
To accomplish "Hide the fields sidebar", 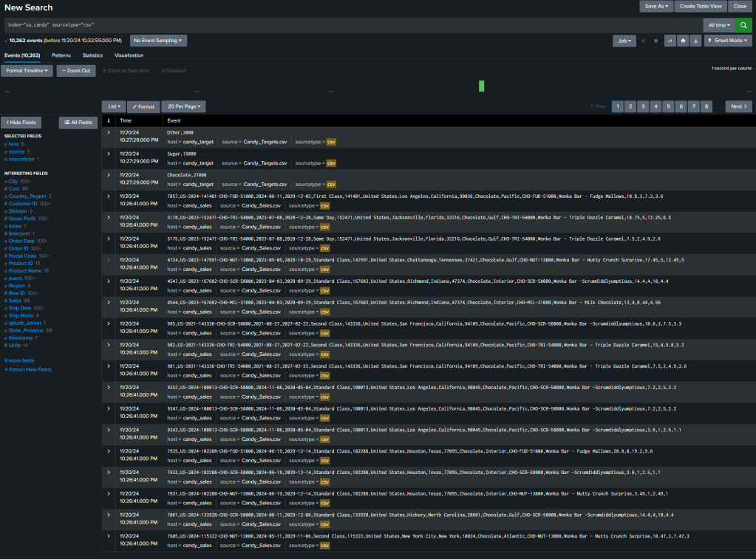I will [21, 122].
